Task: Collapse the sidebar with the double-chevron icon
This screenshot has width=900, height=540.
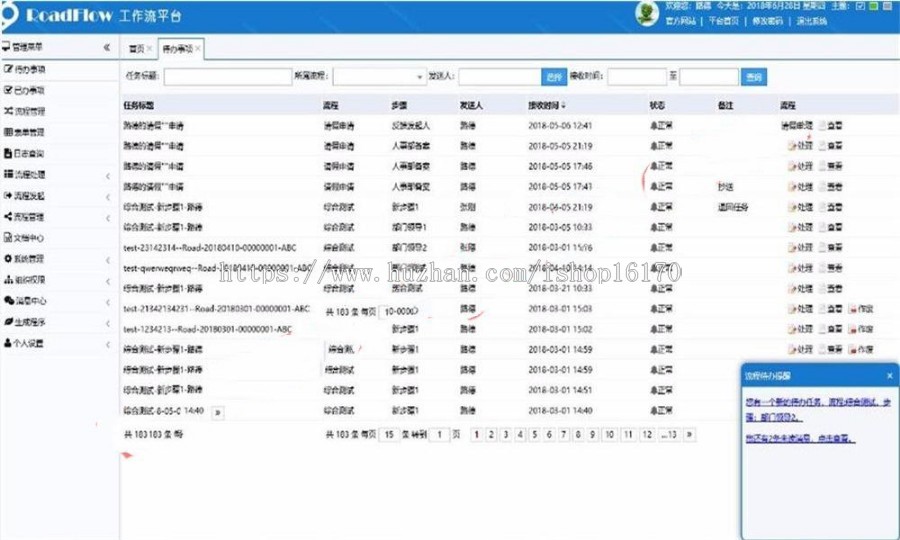Action: click(x=107, y=47)
